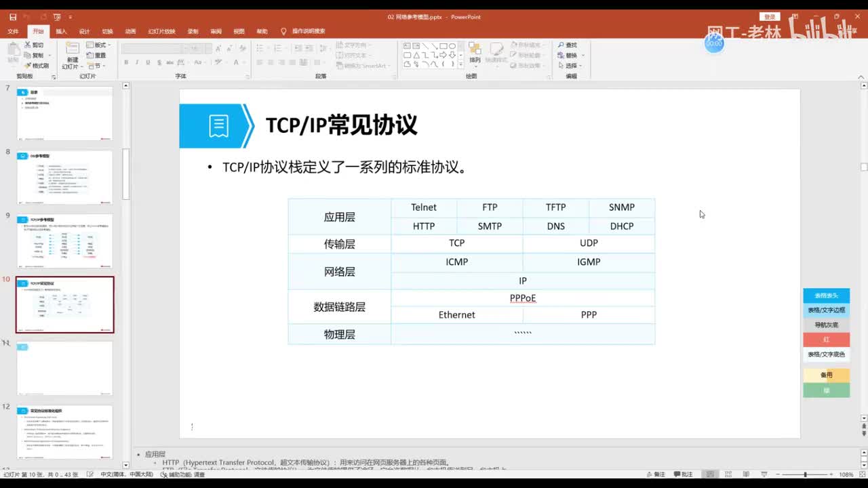Screen dimensions: 868x488
Task: Switch to the Animations (动画) tab
Action: tap(130, 31)
